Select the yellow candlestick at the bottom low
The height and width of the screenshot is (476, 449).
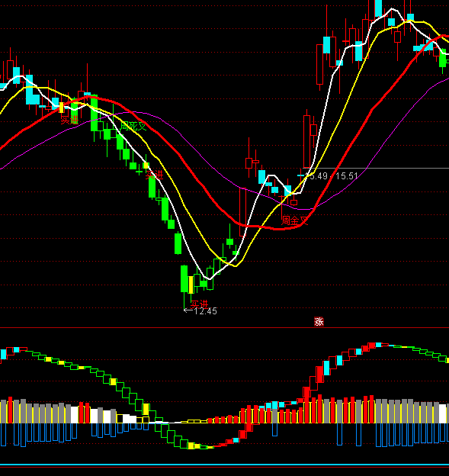(191, 285)
